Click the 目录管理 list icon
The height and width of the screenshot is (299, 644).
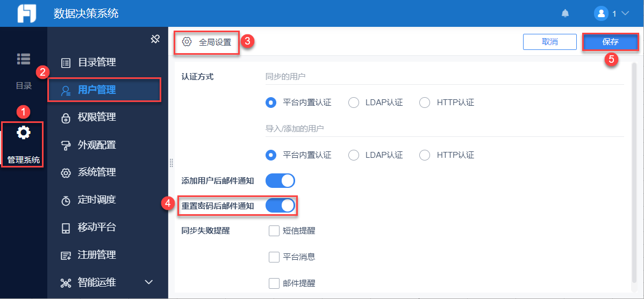point(66,63)
